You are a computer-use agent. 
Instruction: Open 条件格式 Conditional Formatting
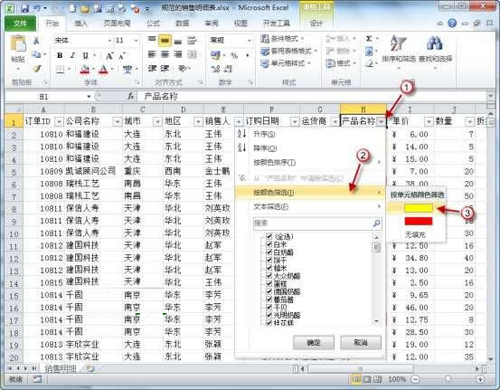click(283, 39)
